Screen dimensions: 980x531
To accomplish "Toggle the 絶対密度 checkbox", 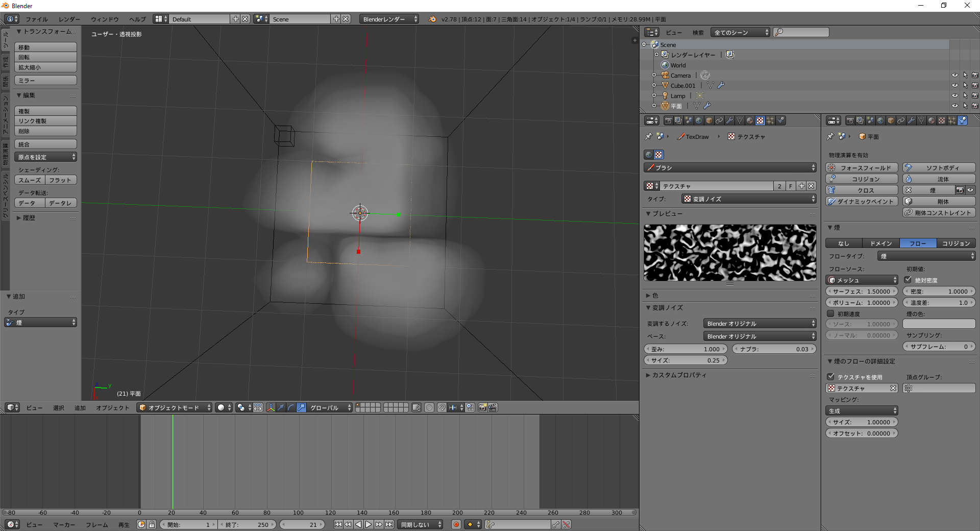I will tap(908, 280).
